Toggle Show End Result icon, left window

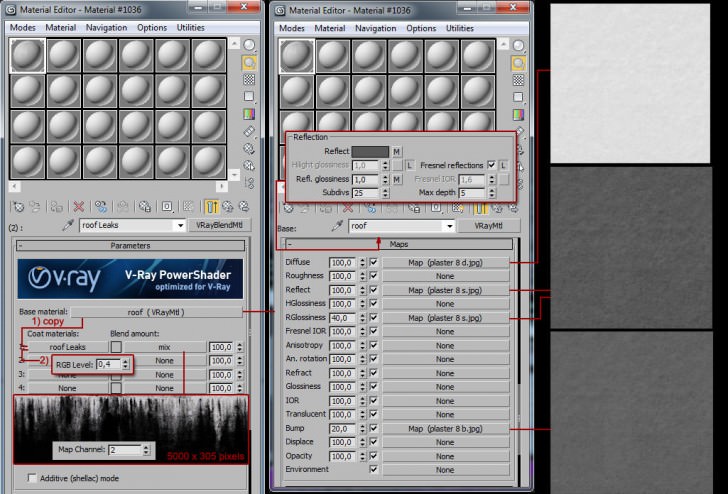[x=211, y=207]
